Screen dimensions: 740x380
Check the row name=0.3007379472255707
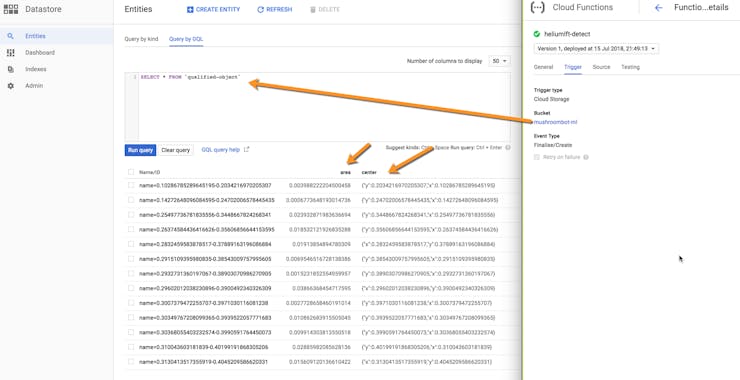tap(131, 303)
